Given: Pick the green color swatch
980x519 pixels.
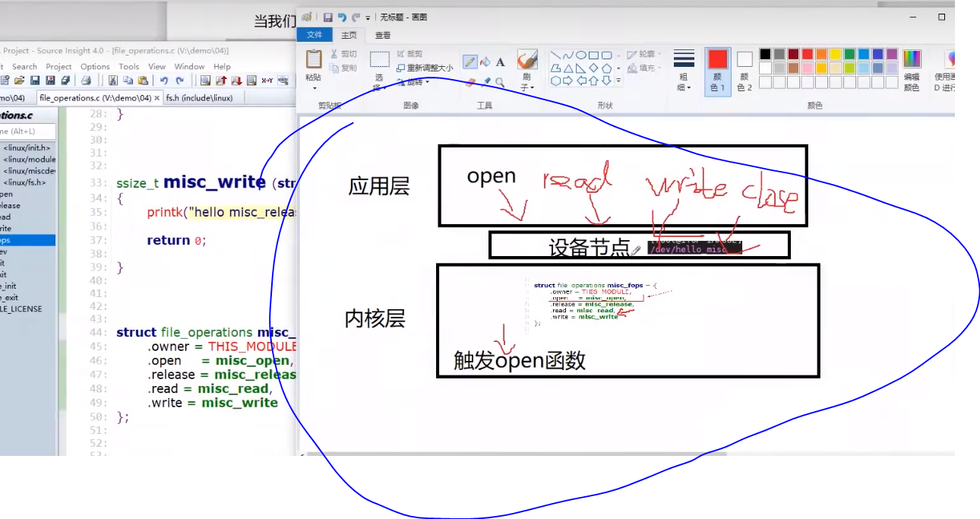Looking at the screenshot, I should pos(849,54).
